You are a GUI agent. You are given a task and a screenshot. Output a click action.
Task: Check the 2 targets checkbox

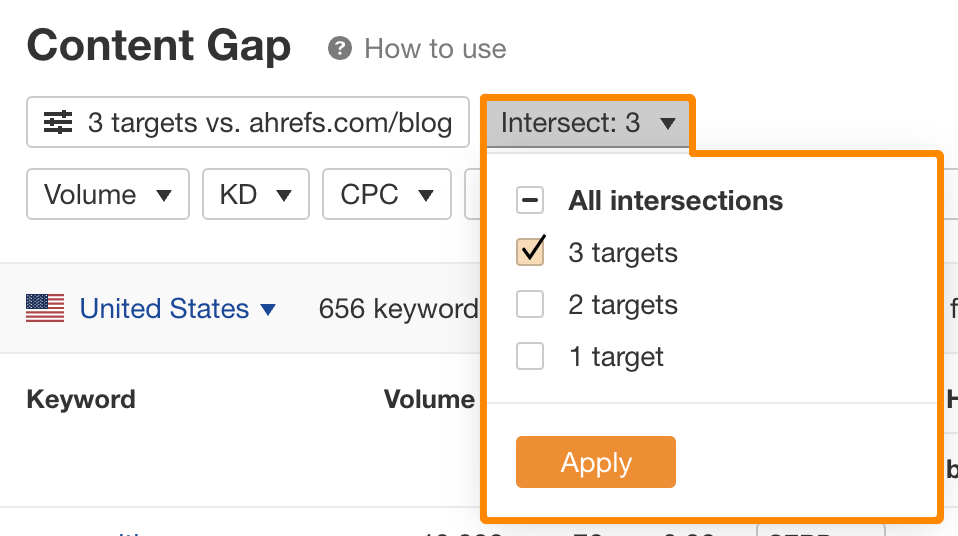pos(530,305)
